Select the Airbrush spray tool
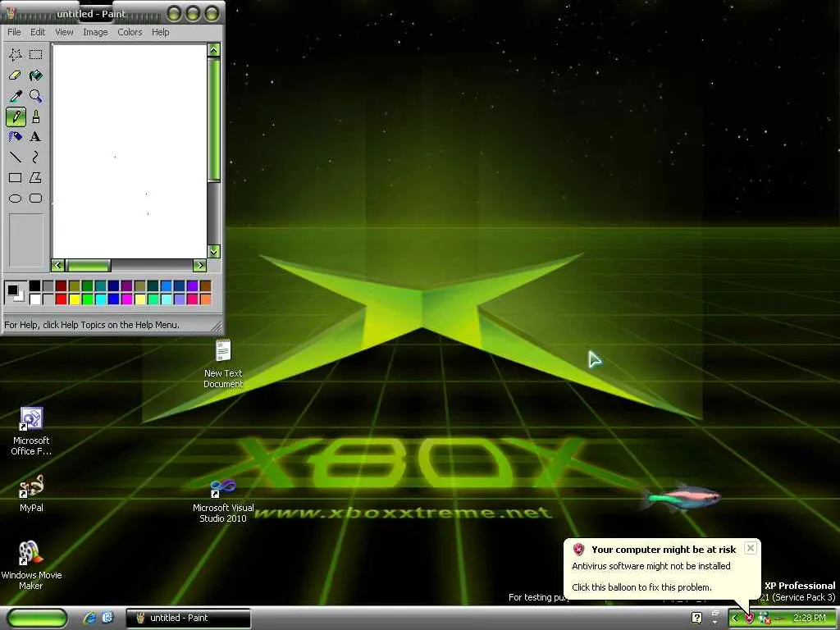 point(15,137)
